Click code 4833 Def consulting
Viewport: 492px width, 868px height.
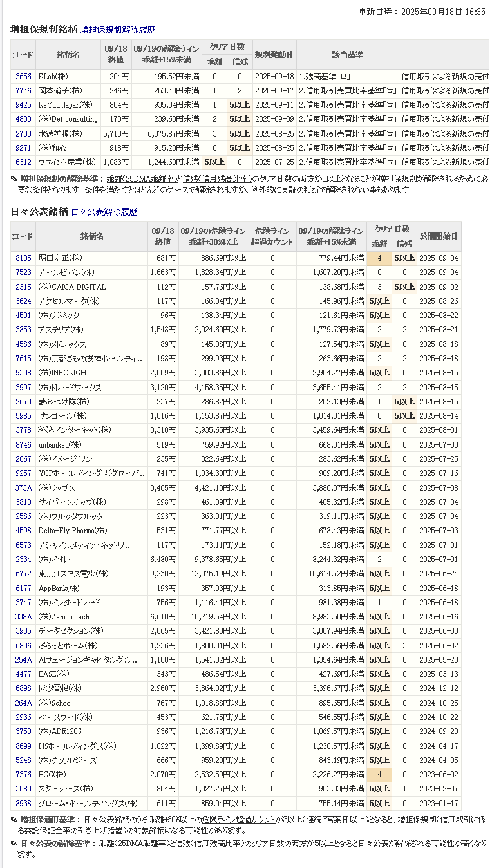(23, 119)
